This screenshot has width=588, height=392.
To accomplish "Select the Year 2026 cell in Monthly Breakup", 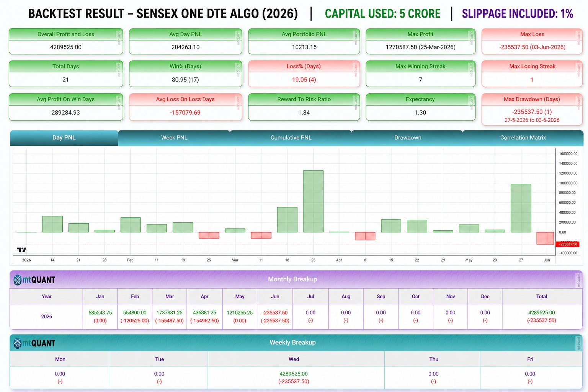I will coord(47,317).
